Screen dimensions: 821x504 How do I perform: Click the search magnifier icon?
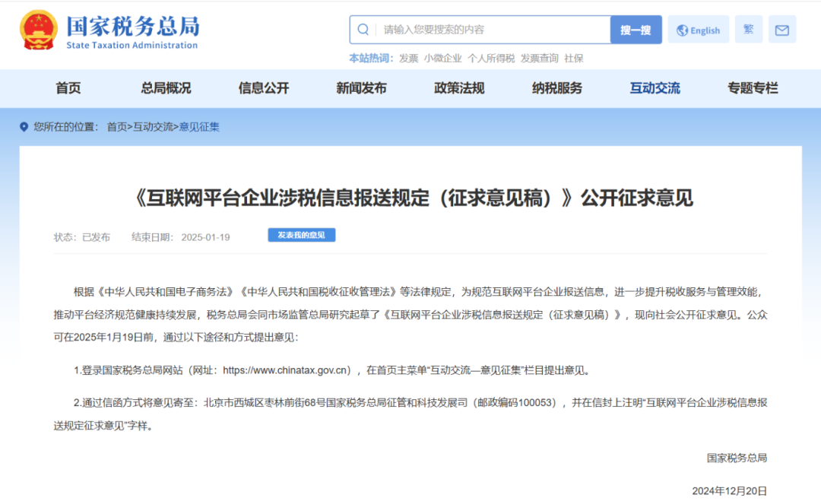click(363, 29)
